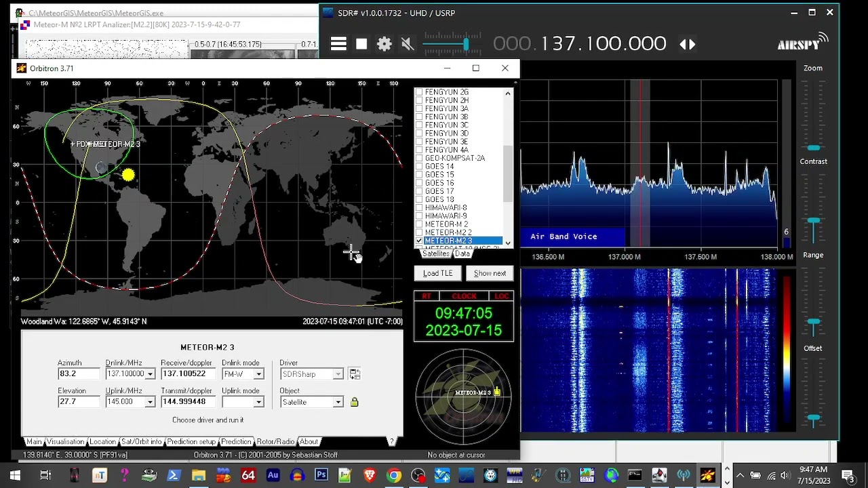Check the HIMAWARI-9 satellite
This screenshot has width=868, height=488.
pyautogui.click(x=419, y=216)
